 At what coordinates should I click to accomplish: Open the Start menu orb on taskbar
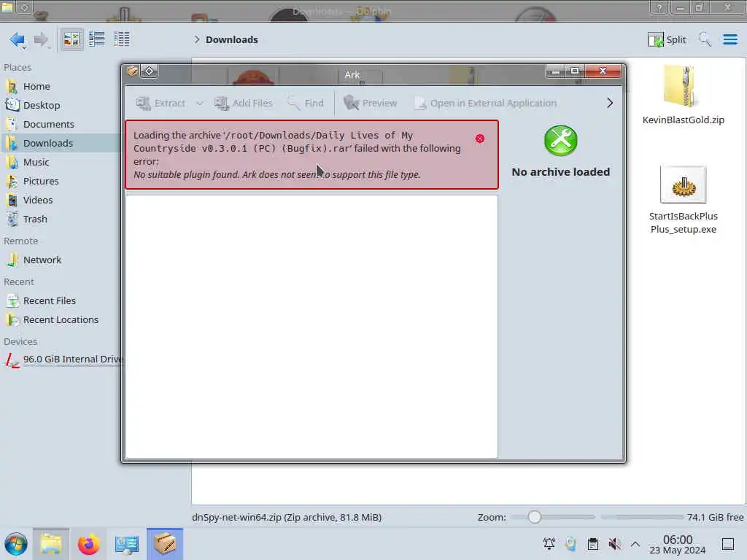(x=16, y=544)
